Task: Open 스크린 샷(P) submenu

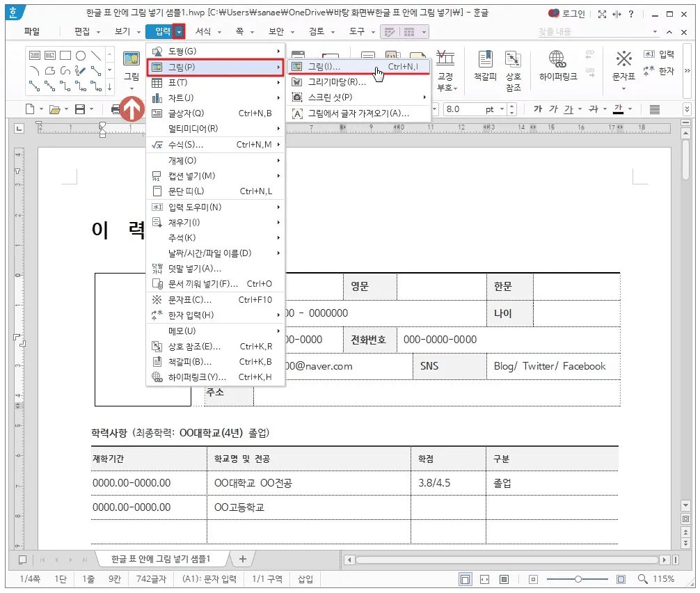Action: [x=358, y=97]
